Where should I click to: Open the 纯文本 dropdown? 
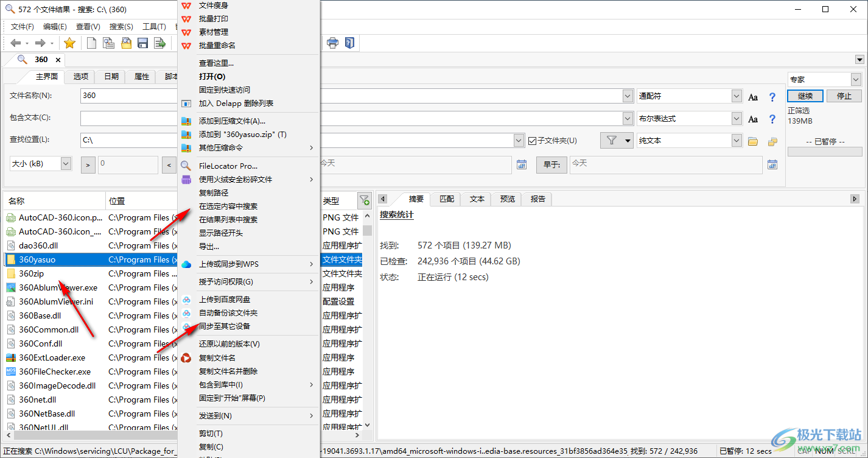737,141
